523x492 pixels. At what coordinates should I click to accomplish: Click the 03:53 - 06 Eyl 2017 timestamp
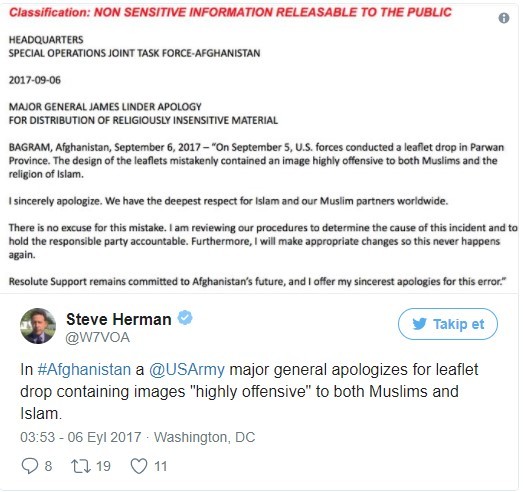click(x=81, y=437)
